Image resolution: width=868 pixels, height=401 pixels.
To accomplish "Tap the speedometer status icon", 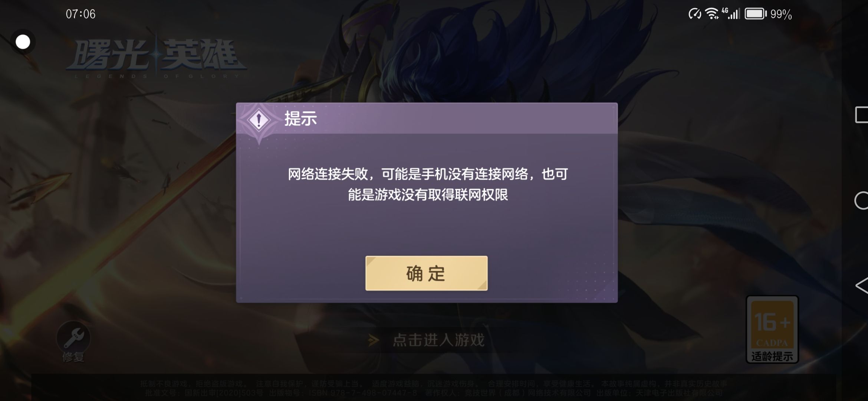I will 695,14.
